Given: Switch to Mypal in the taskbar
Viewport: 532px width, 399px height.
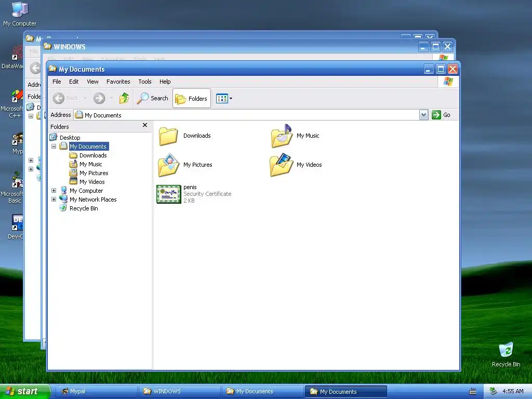Looking at the screenshot, I should pos(96,392).
